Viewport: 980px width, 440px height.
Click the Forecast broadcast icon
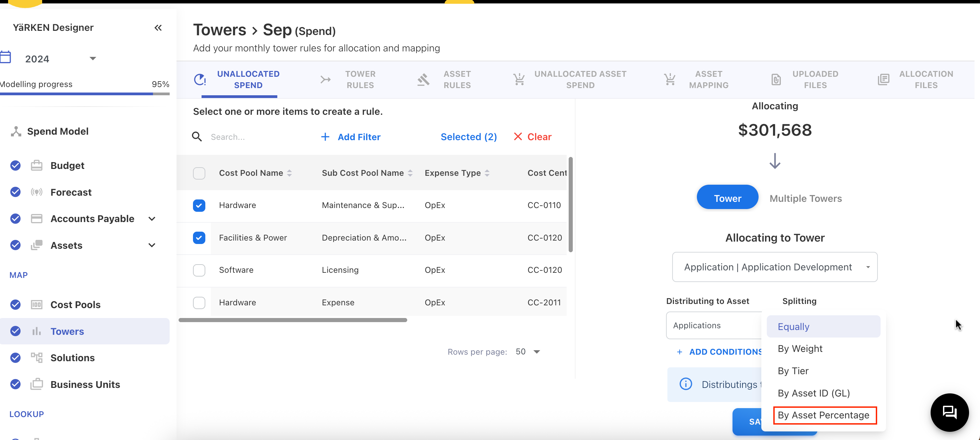click(x=37, y=192)
